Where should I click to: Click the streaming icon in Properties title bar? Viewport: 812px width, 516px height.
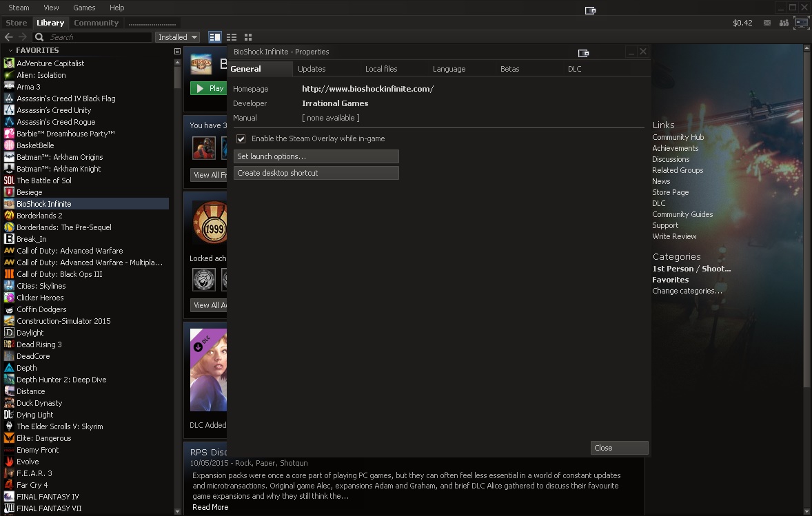(x=584, y=53)
